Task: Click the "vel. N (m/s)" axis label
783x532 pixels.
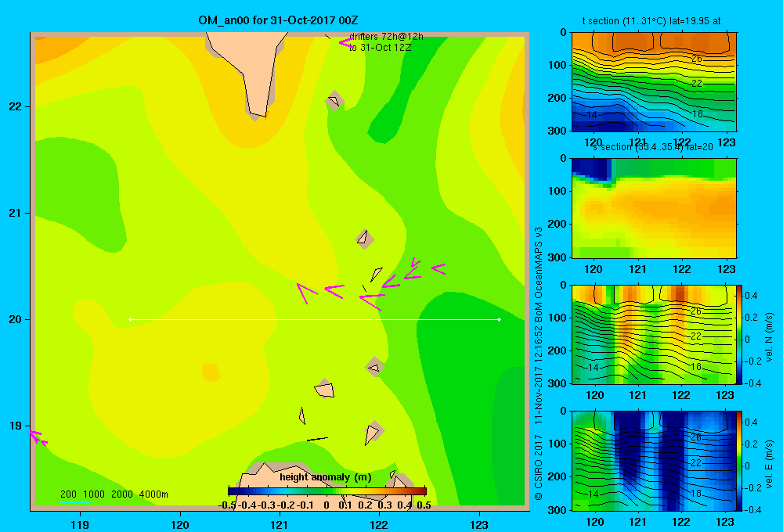Action: pos(769,337)
